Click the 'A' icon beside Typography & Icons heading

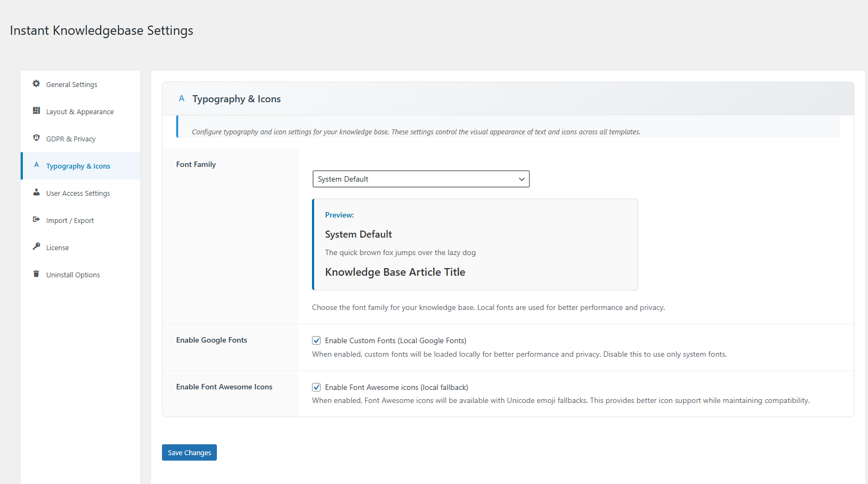182,98
